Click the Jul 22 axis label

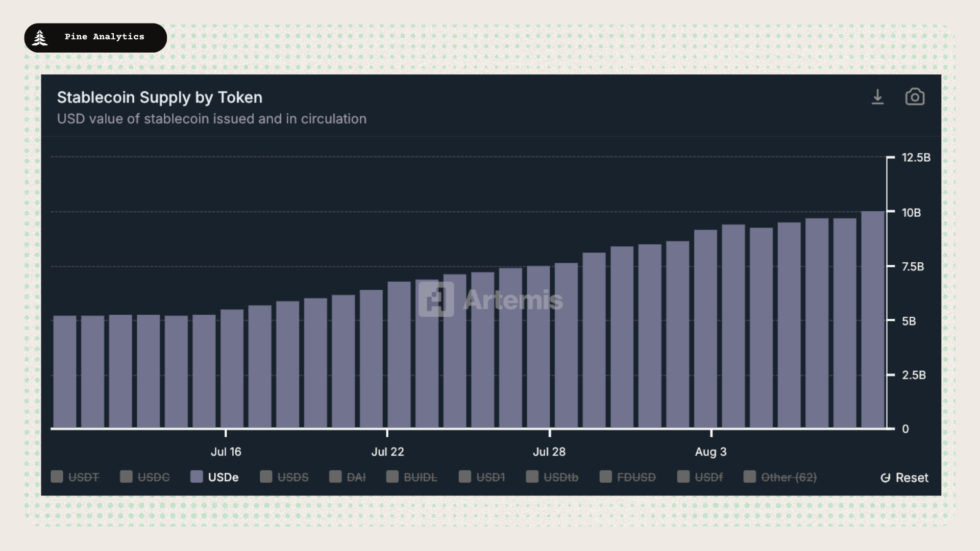point(387,452)
